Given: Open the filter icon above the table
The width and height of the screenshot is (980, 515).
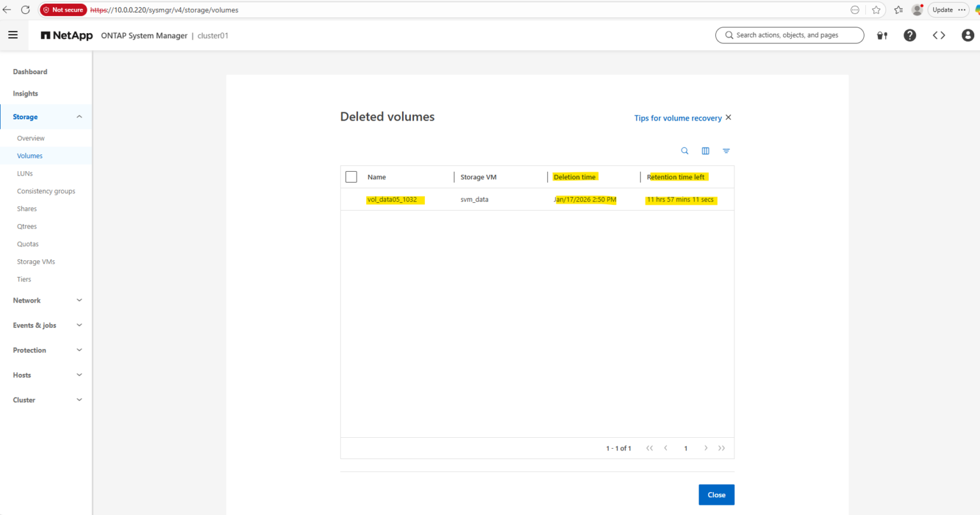Looking at the screenshot, I should click(x=726, y=151).
